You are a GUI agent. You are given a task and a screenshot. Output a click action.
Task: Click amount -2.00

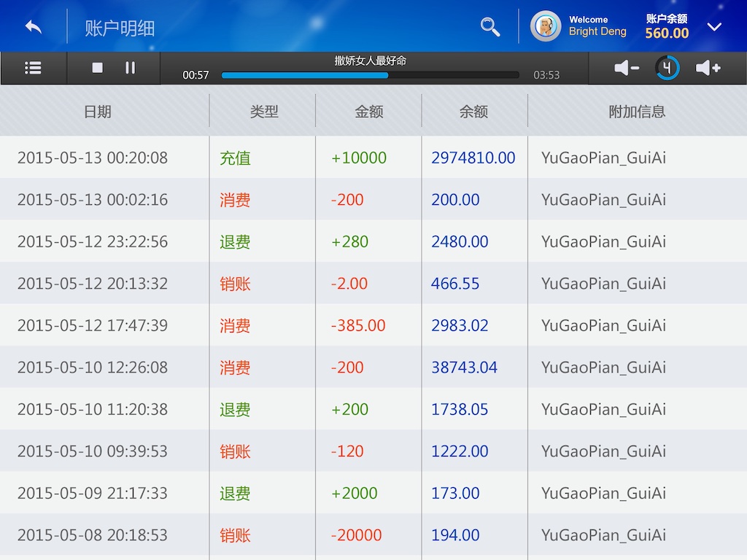pyautogui.click(x=349, y=284)
